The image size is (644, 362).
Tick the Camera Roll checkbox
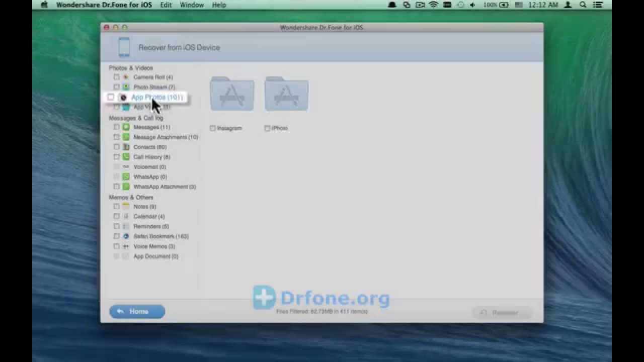pyautogui.click(x=116, y=77)
